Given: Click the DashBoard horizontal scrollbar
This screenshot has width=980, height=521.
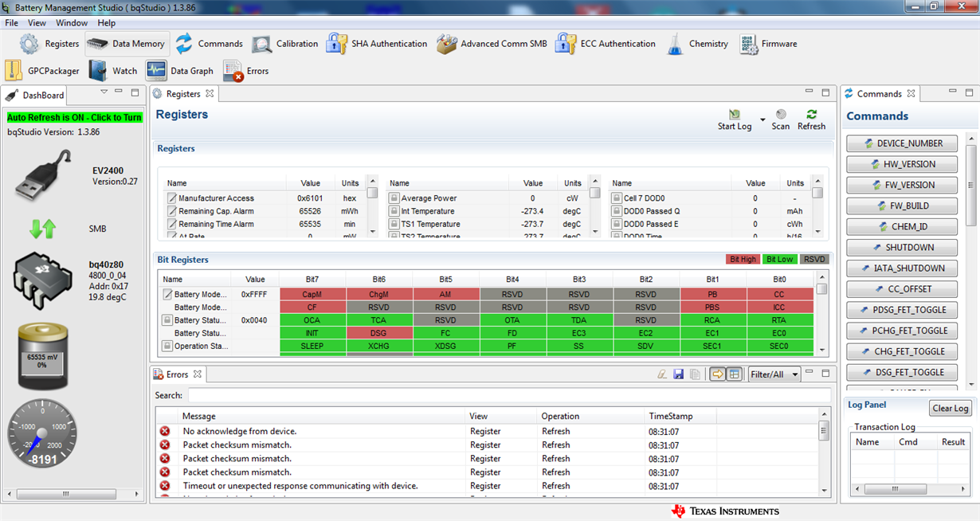Looking at the screenshot, I should click(74, 494).
